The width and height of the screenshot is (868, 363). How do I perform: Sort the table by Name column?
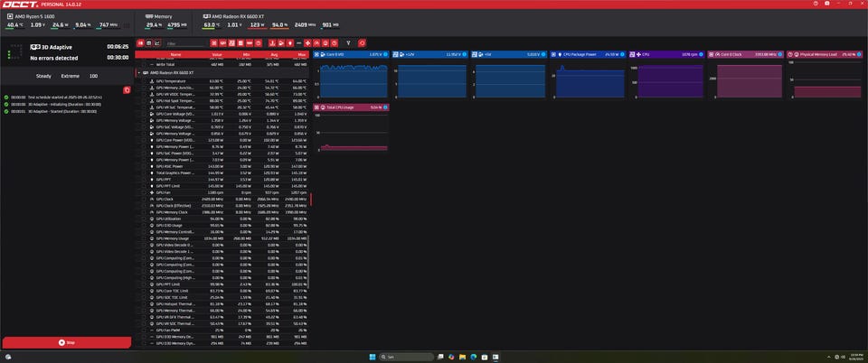175,55
